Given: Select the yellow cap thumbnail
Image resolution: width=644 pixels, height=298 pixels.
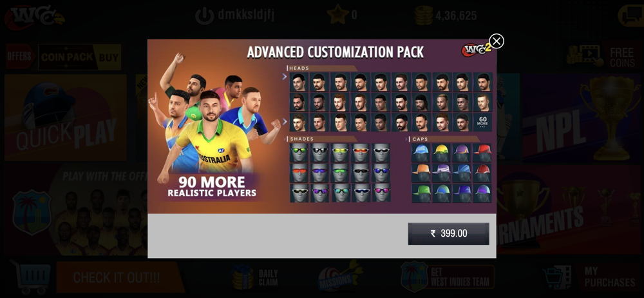Looking at the screenshot, I should coord(442,152).
